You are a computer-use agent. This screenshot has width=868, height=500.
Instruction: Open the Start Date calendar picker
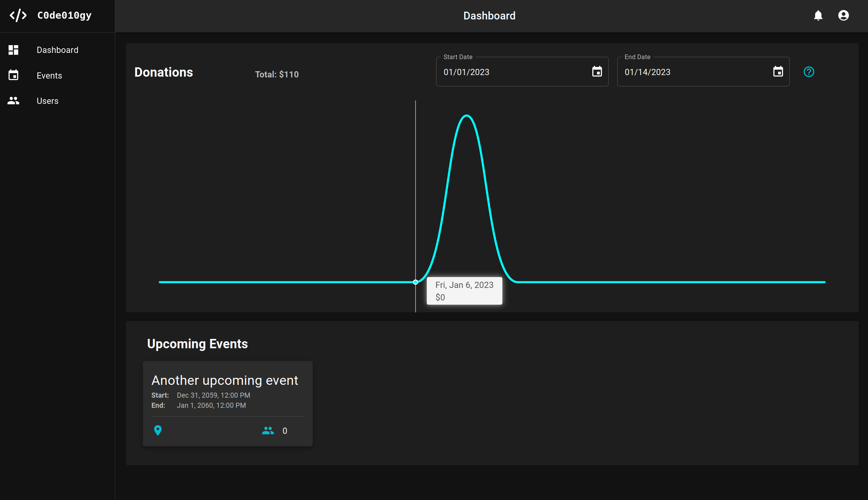[x=597, y=72]
